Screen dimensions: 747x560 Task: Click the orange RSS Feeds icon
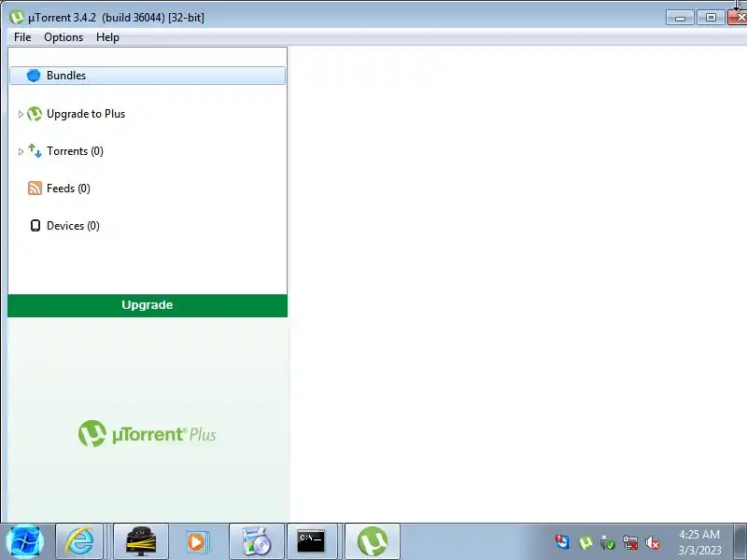(35, 189)
